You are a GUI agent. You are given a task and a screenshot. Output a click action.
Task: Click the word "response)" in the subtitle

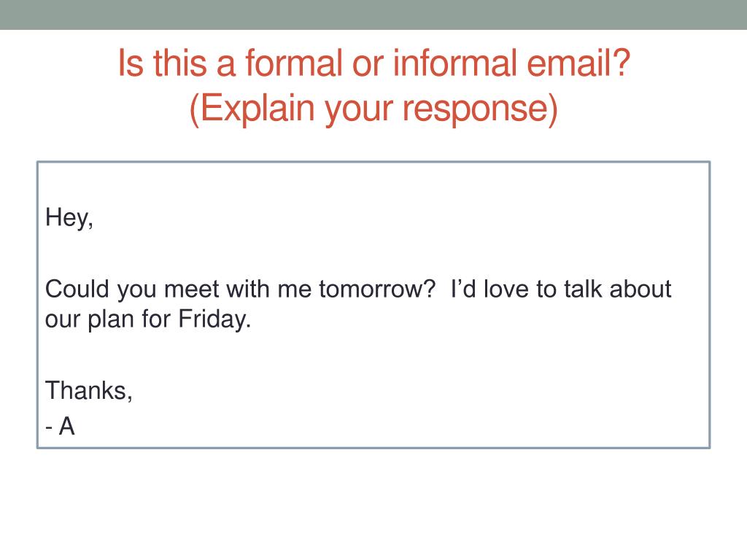[480, 109]
